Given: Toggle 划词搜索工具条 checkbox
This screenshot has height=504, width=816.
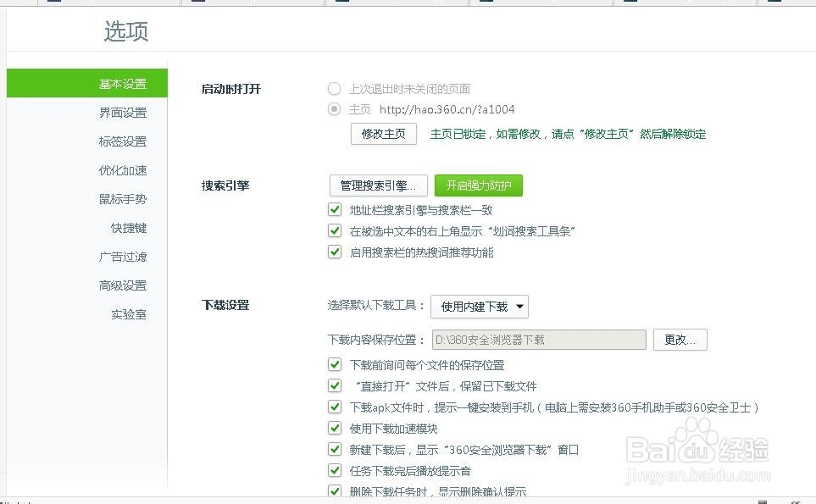Looking at the screenshot, I should (x=335, y=230).
